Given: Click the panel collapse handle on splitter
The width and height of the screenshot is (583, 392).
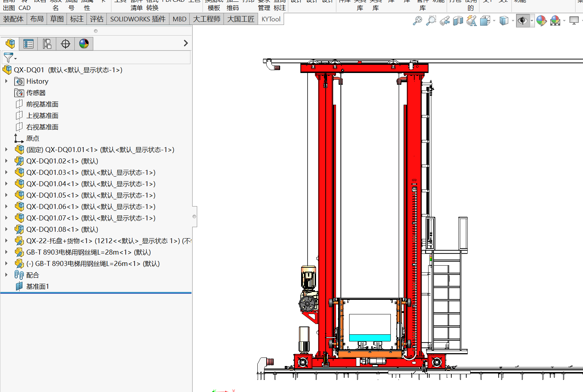Looking at the screenshot, I should tap(194, 216).
